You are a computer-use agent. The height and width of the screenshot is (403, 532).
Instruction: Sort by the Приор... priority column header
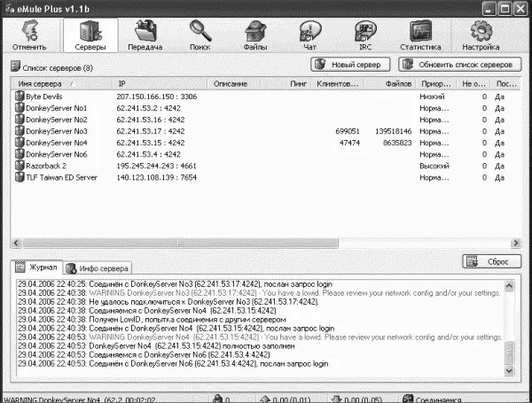click(436, 84)
